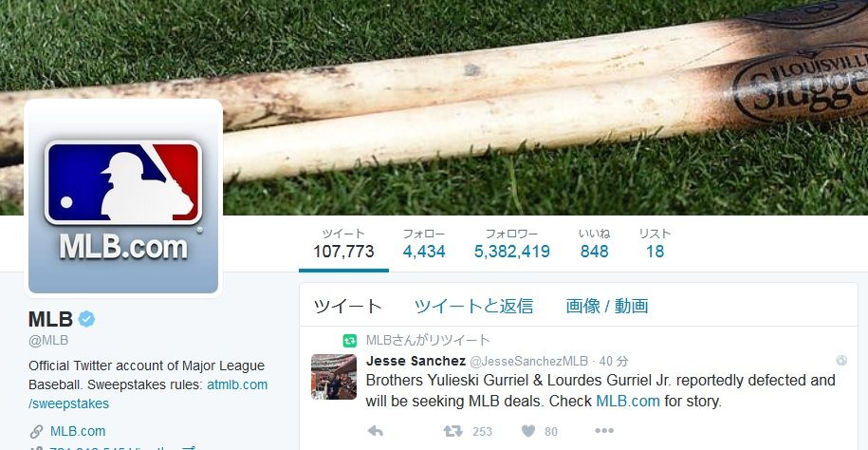
Task: Switch to ツイートと返信 timeline tab
Action: [474, 306]
